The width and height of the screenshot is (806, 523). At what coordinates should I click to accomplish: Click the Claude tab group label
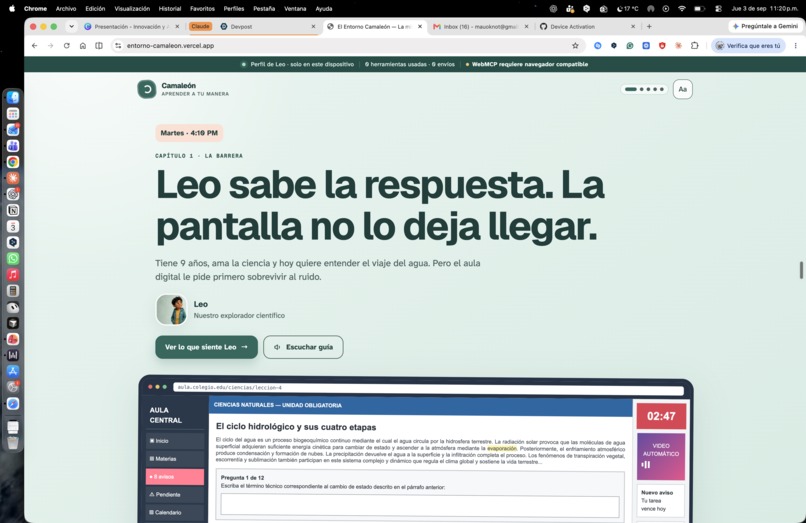(x=200, y=26)
